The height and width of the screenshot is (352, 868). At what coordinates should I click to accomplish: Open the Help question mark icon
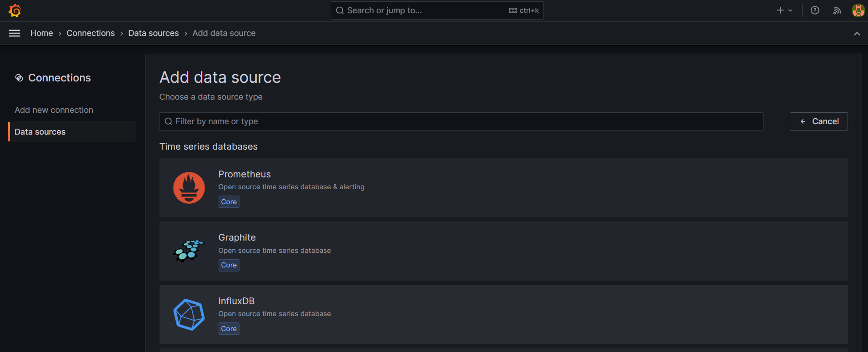tap(815, 10)
